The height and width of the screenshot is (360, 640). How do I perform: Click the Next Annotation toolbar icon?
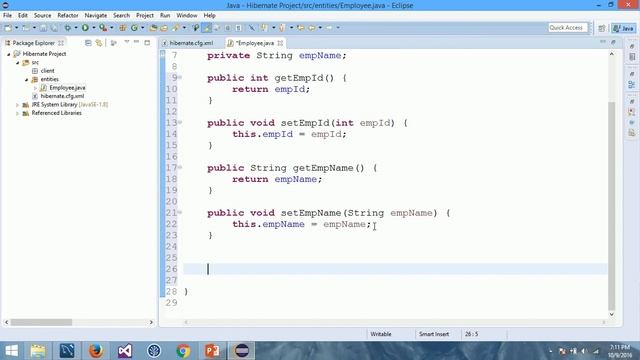264,28
